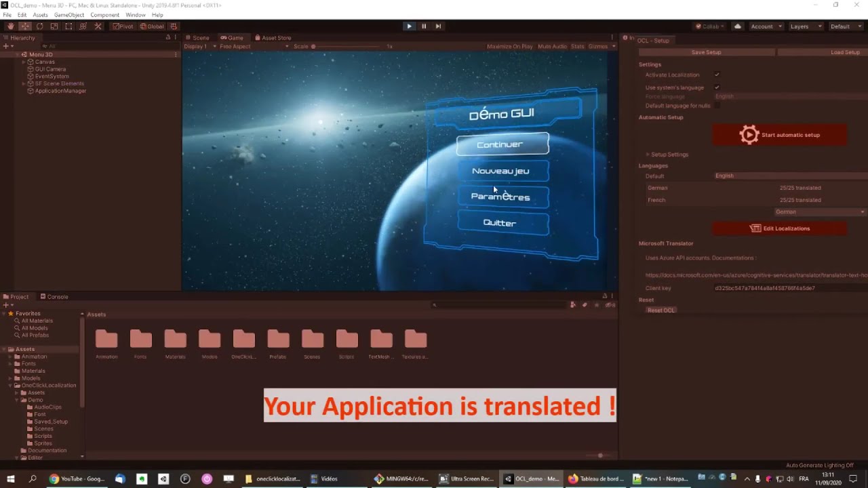Toggle Activate Localization checkbox

717,75
